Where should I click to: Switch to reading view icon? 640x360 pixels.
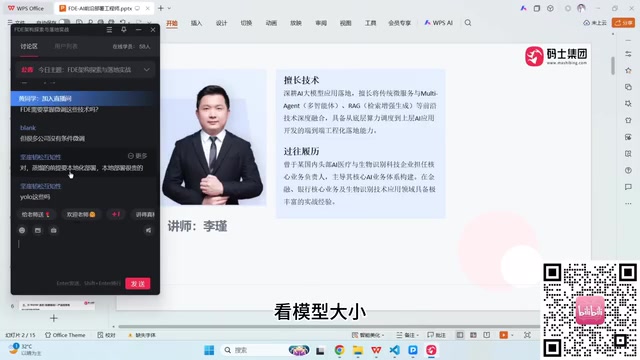coord(487,335)
